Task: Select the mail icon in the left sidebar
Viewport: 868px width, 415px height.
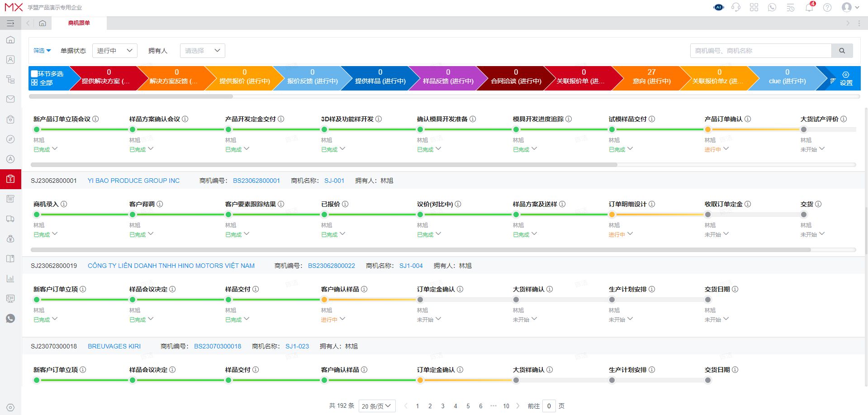Action: [x=10, y=99]
